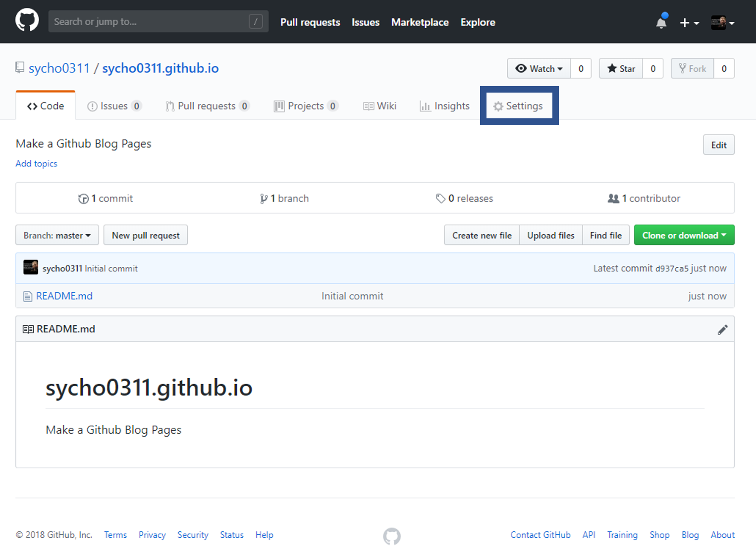Open Issues in top navigation

(366, 22)
